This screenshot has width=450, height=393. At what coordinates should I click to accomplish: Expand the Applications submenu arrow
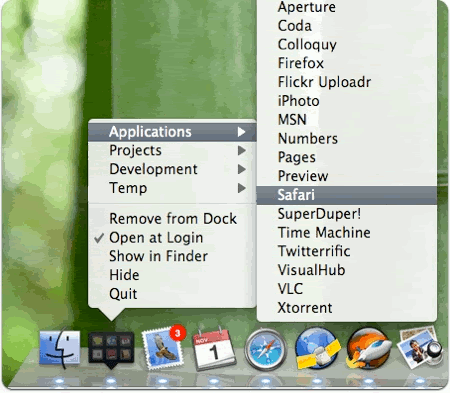coord(242,132)
